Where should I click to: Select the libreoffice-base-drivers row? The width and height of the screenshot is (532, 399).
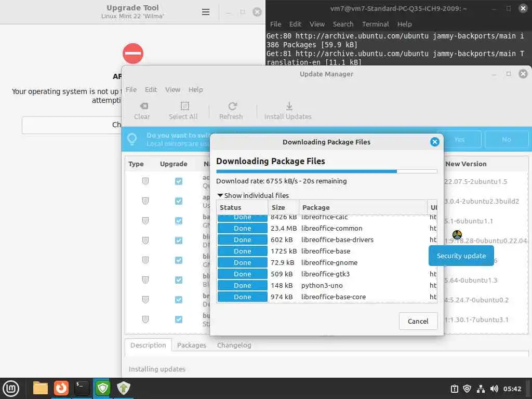(327, 240)
